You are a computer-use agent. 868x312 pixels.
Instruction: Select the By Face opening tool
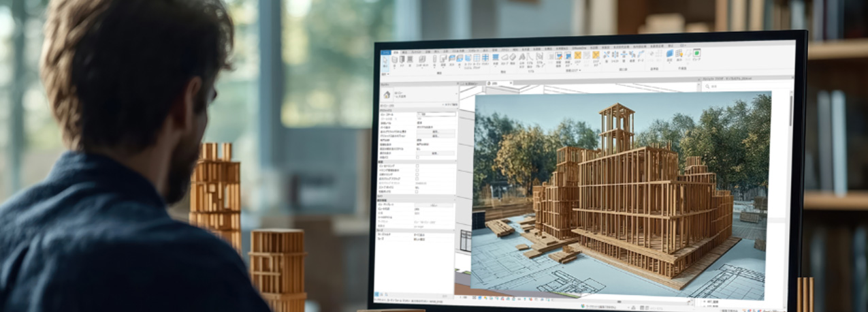tap(607, 59)
